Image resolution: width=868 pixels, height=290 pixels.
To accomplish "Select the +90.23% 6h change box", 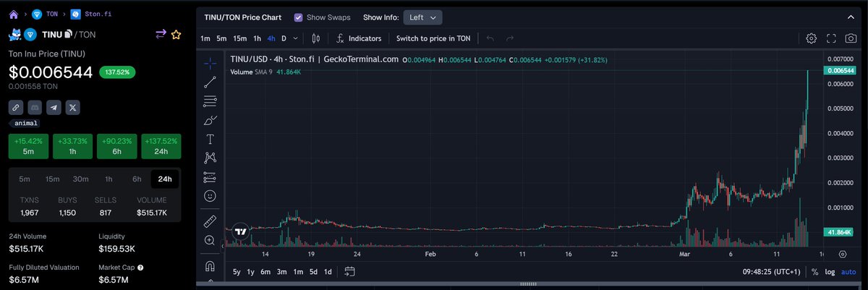I will click(x=116, y=146).
